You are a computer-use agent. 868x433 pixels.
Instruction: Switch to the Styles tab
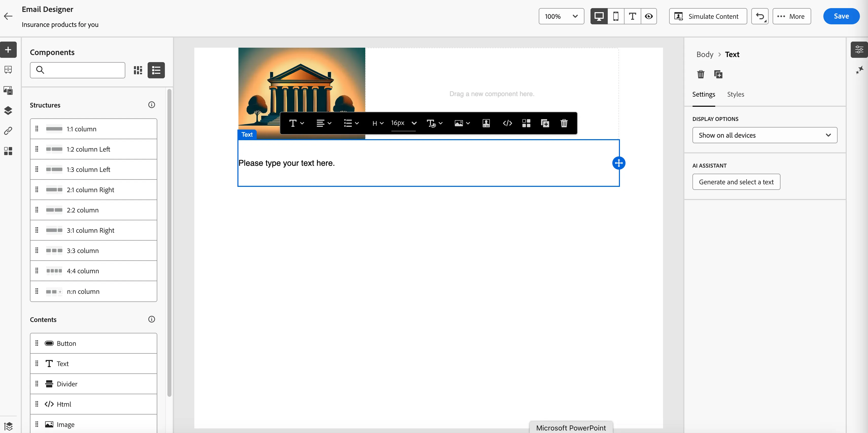pyautogui.click(x=735, y=94)
